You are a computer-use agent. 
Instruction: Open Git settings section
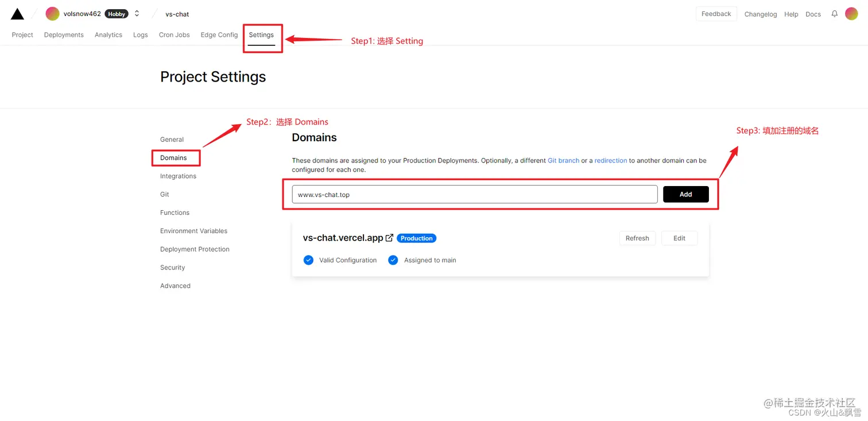coord(165,195)
